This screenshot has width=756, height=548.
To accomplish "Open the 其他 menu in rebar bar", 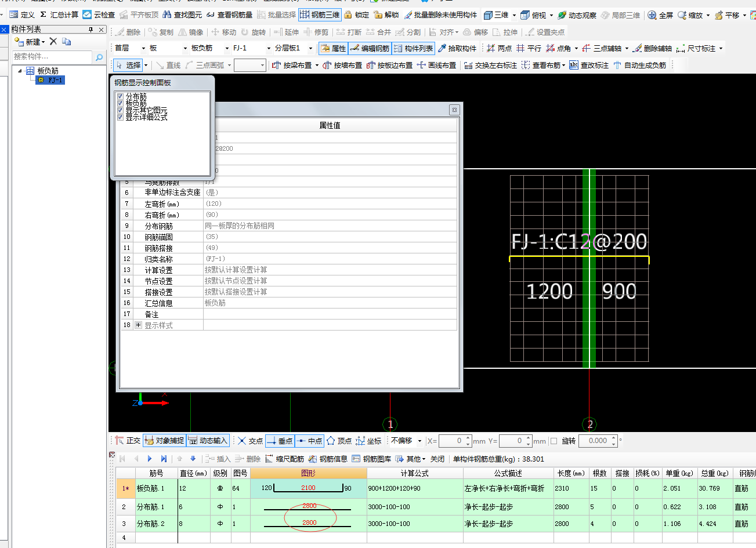I will tap(411, 459).
